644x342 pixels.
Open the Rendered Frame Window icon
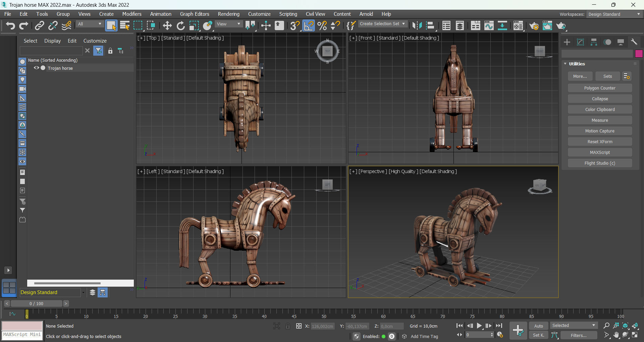[547, 25]
